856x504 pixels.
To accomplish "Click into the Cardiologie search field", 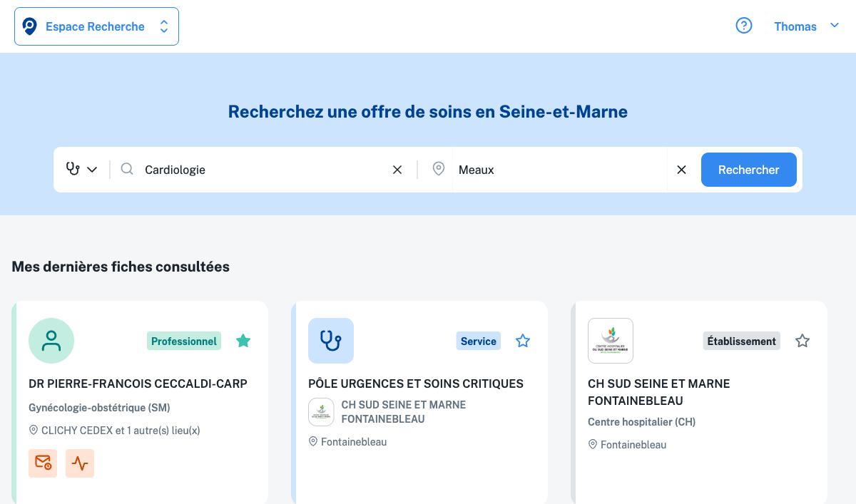I will tap(264, 170).
